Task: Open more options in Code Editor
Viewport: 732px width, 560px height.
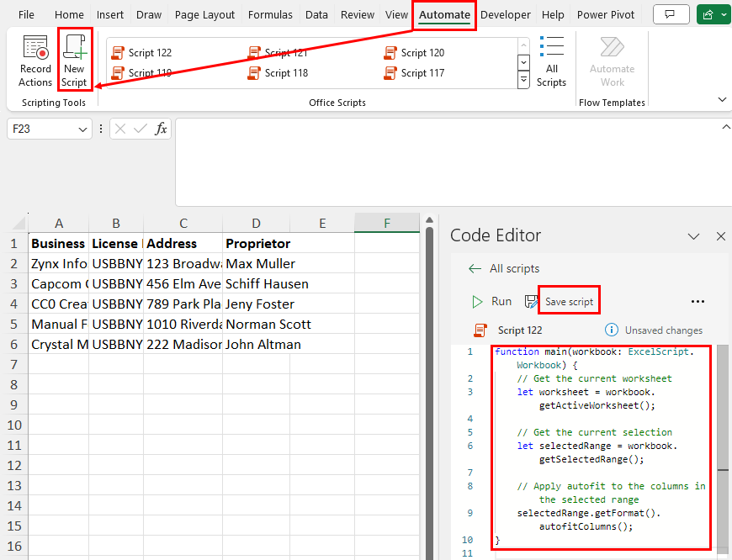Action: pyautogui.click(x=698, y=302)
